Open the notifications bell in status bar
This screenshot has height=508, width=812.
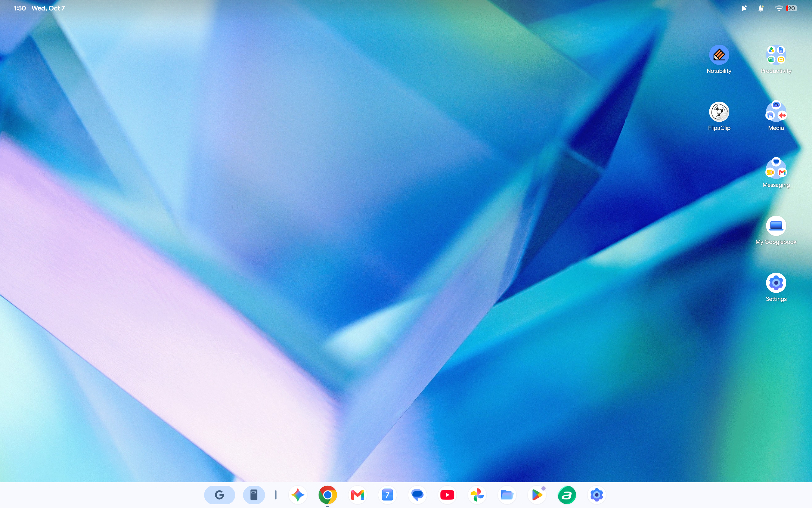point(761,8)
